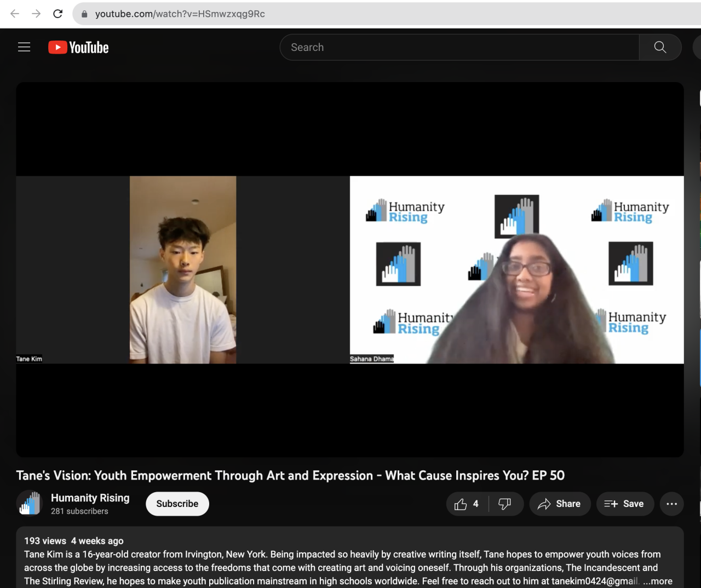Reload the page with the refresh icon
The height and width of the screenshot is (588, 701).
(58, 14)
